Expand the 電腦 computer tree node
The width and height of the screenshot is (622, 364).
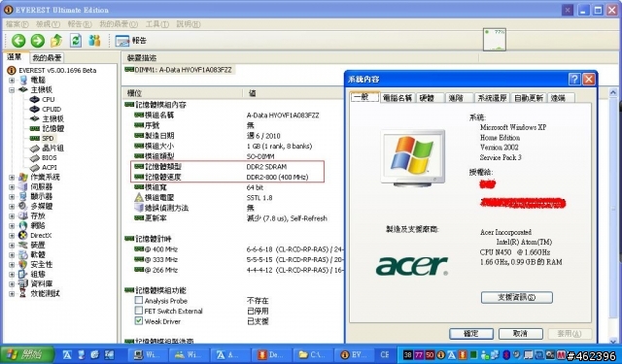[12, 80]
